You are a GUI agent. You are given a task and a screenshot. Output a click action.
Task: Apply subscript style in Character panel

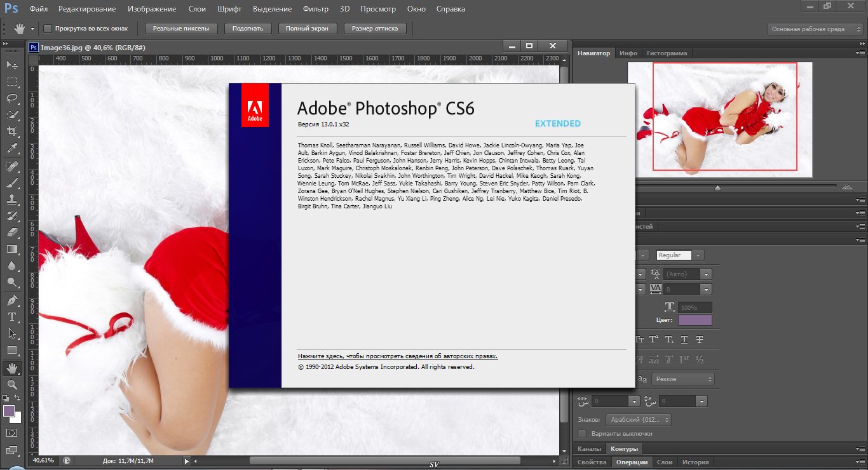670,340
